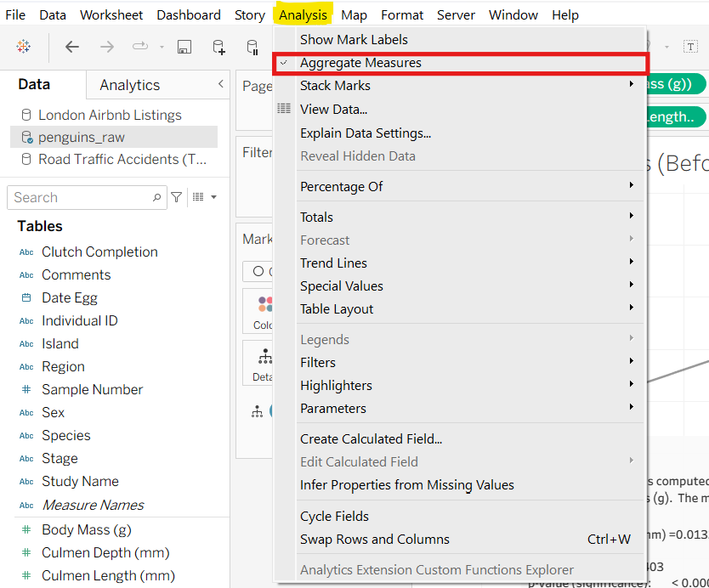Choose Create Calculated Field
Viewport: 709px width, 588px height.
(x=371, y=439)
